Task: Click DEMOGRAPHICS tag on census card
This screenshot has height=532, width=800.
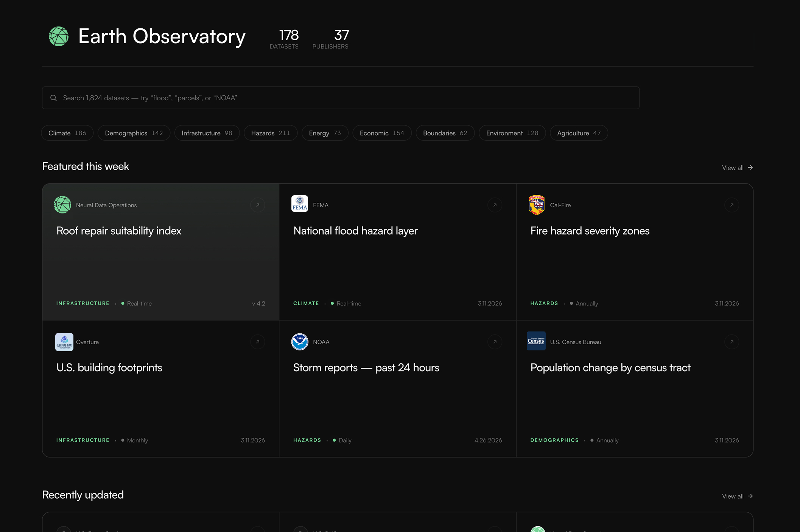Action: (554, 440)
